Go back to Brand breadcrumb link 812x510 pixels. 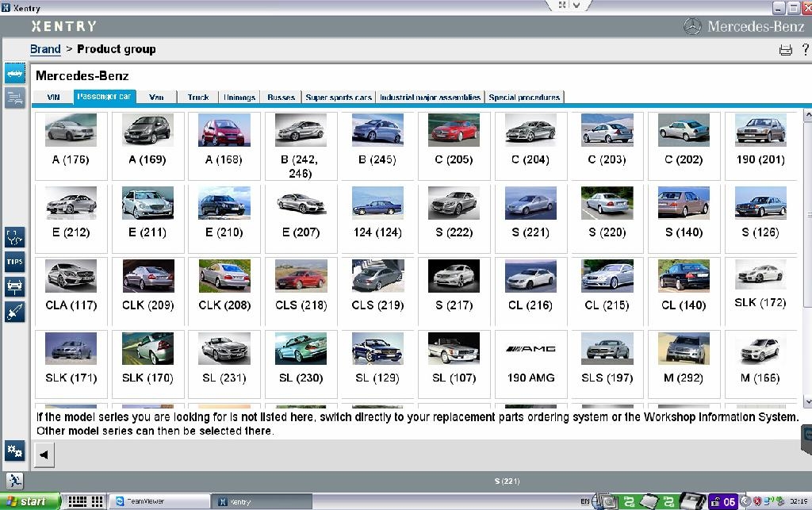pos(45,49)
